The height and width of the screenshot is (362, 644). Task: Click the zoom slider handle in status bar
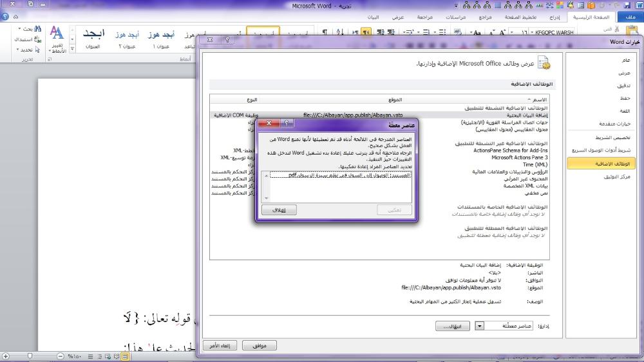coord(30,356)
